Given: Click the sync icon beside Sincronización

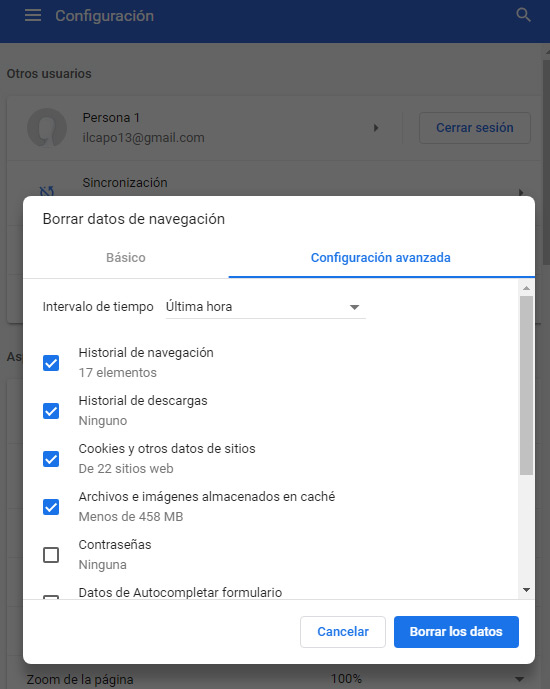Looking at the screenshot, I should click(47, 192).
